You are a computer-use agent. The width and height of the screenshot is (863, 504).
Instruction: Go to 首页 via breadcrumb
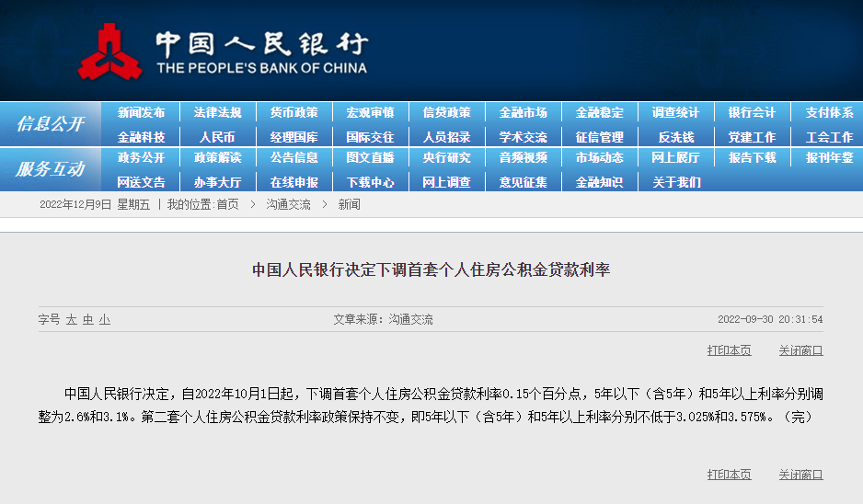pos(228,205)
